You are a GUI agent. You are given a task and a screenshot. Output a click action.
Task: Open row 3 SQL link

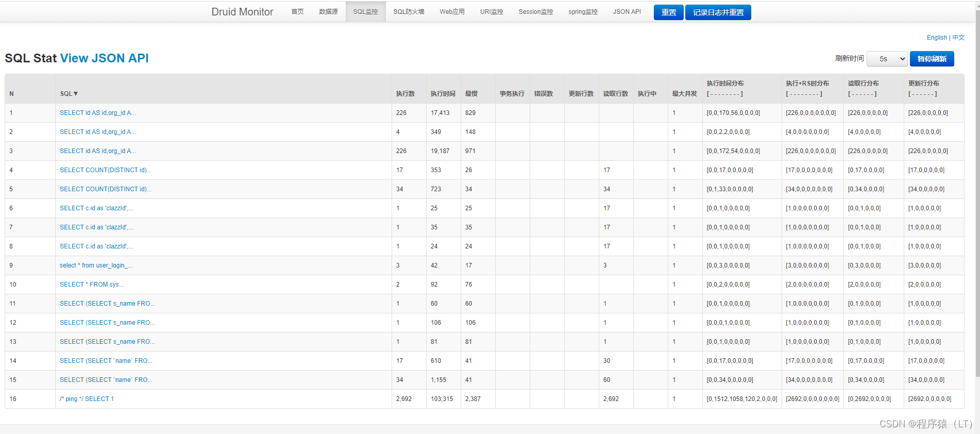coord(97,151)
